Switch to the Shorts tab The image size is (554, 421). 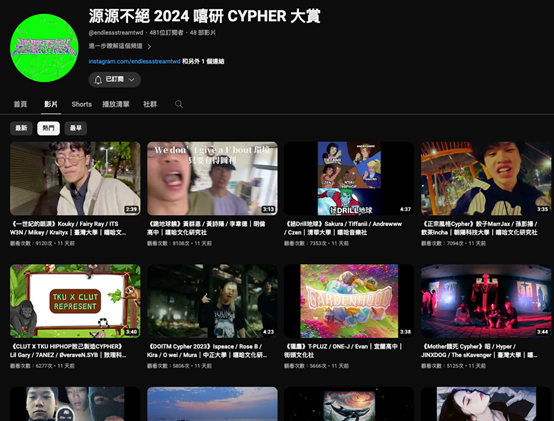(82, 104)
